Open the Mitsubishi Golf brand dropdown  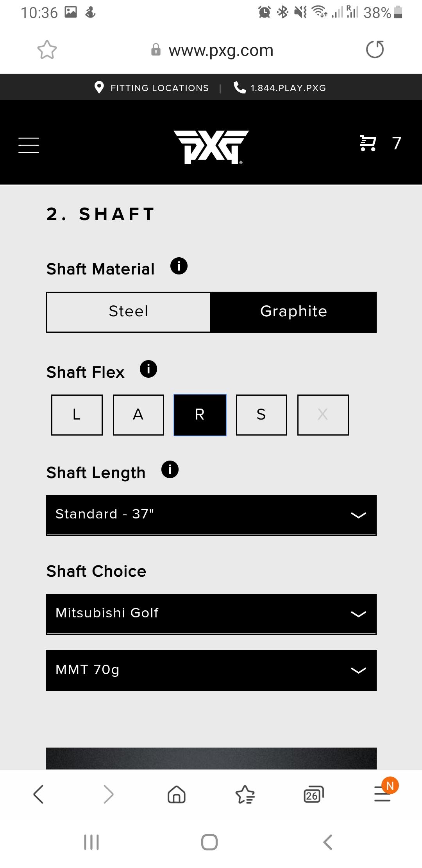[x=211, y=613]
